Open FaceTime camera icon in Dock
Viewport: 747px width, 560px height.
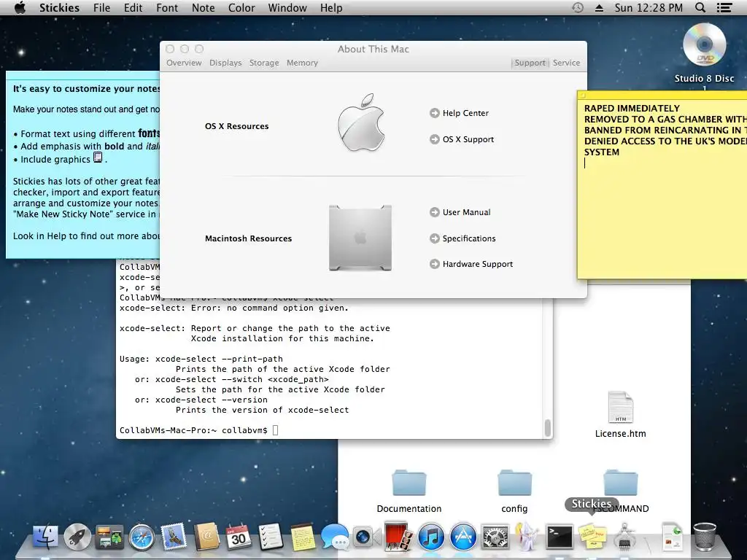click(x=366, y=537)
